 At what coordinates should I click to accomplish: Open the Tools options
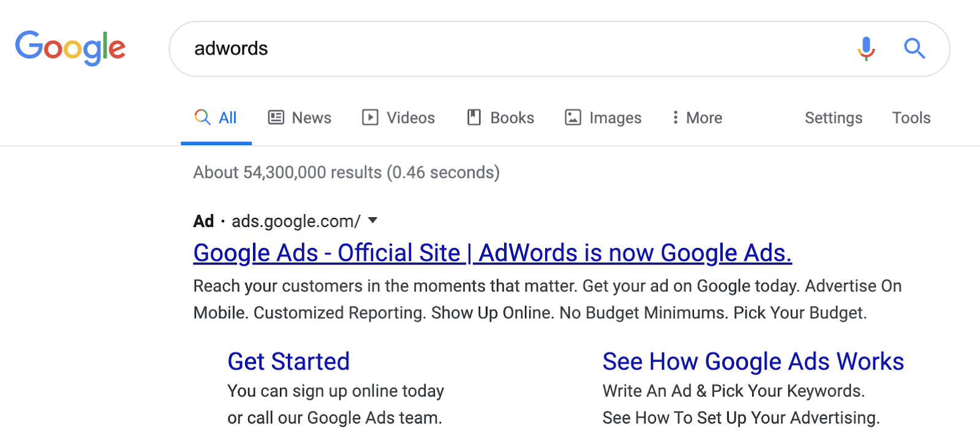pyautogui.click(x=911, y=118)
